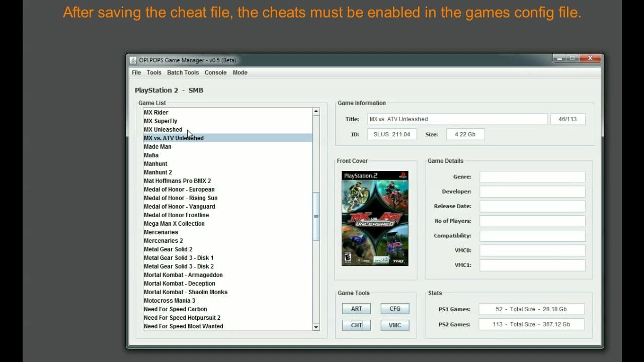Select Mortal Kombat - Armageddon
Screen dimensions: 644x362
(227, 275)
